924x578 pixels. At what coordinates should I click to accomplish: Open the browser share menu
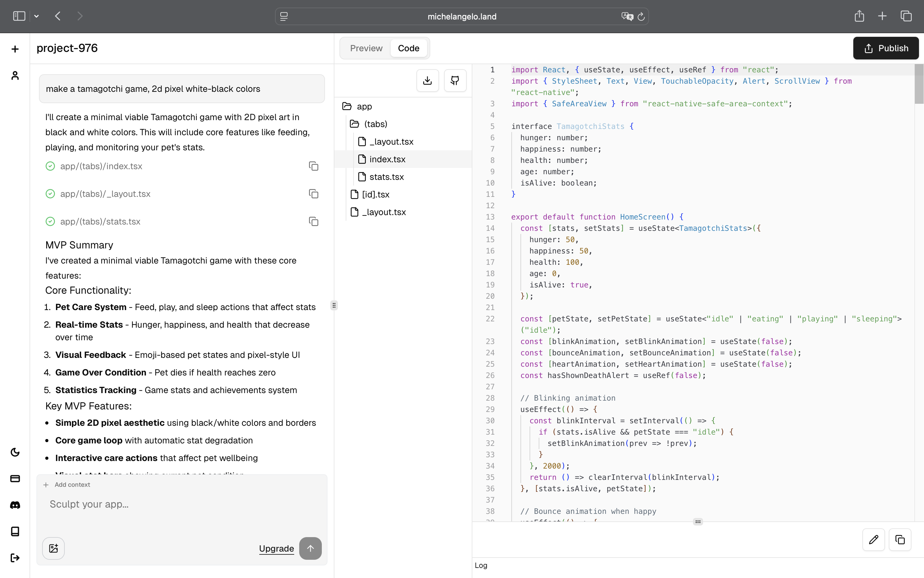tap(859, 16)
